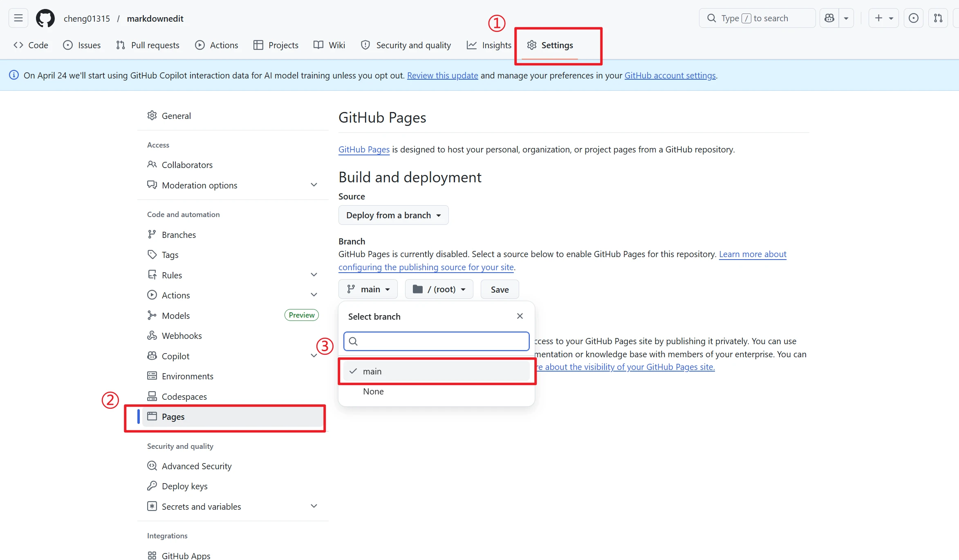Follow the Review this update link
This screenshot has height=560, width=959.
click(442, 75)
